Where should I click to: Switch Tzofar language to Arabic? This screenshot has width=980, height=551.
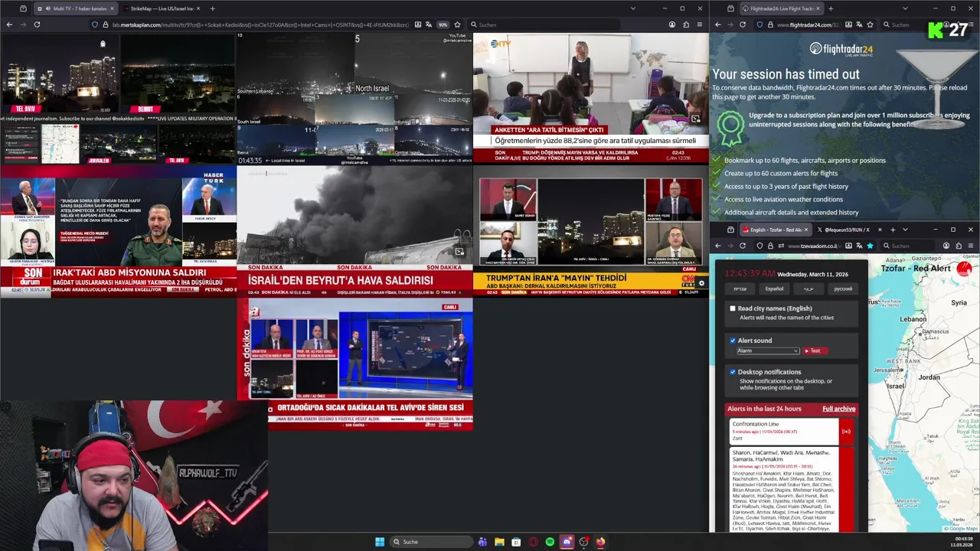[x=808, y=289]
